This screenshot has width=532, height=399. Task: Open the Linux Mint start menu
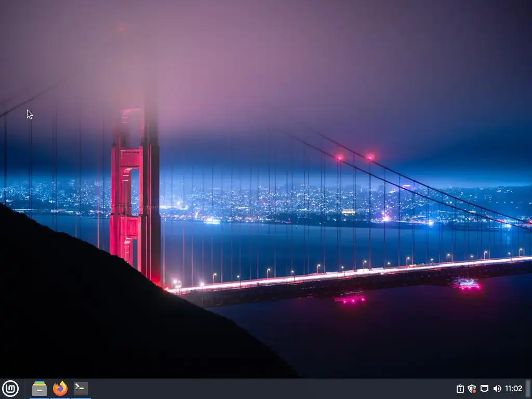click(x=10, y=389)
